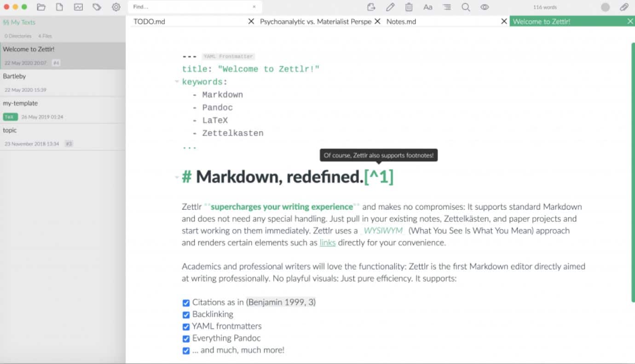Toggle distraction-free mode eye icon

pyautogui.click(x=485, y=7)
